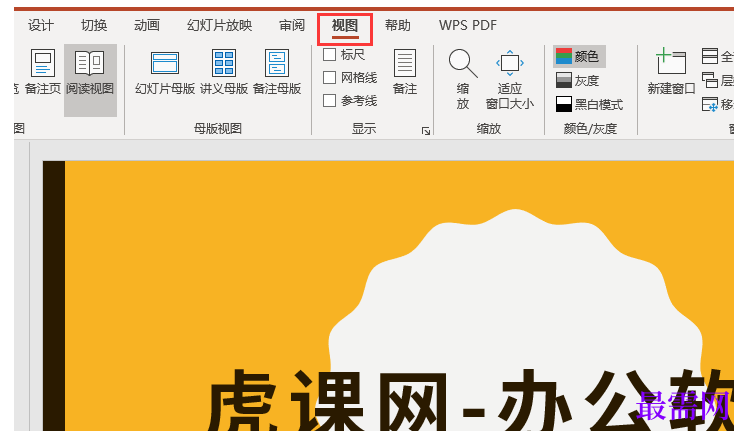Open the Zoom (缩放) magnifier dialog

[x=463, y=79]
